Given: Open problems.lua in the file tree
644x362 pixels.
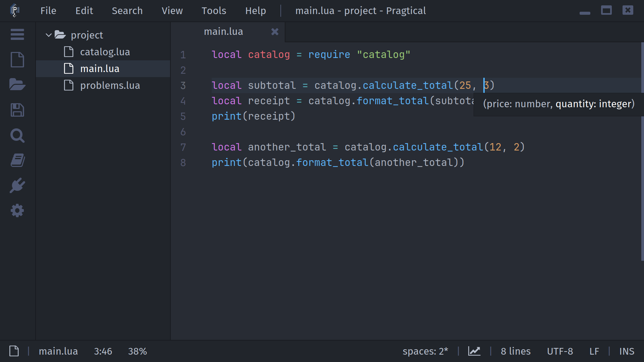Looking at the screenshot, I should 103,85.
